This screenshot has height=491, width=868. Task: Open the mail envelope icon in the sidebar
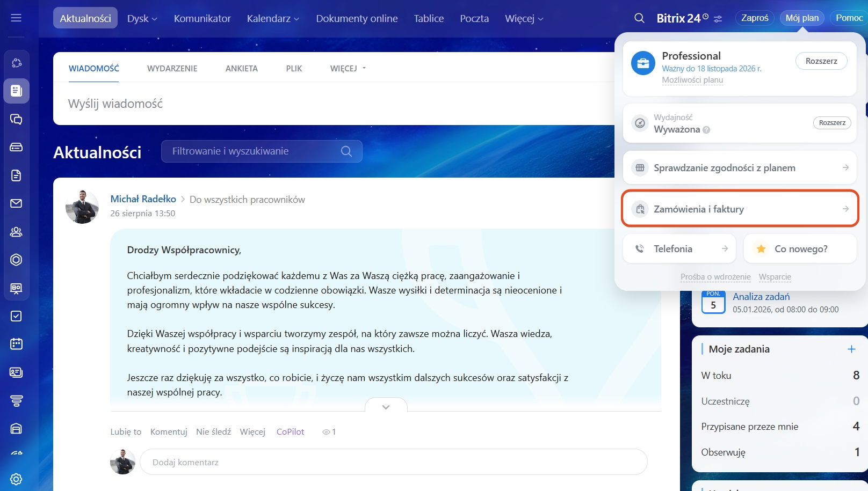point(16,203)
